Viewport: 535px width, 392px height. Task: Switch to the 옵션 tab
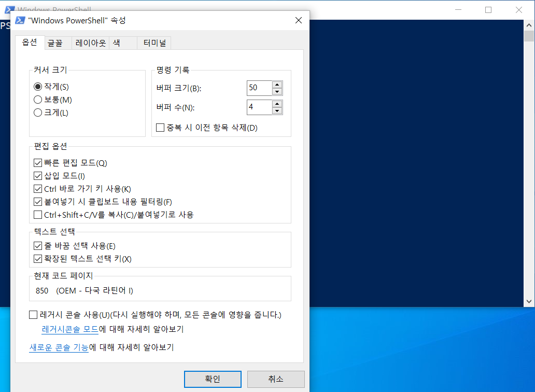tap(30, 43)
